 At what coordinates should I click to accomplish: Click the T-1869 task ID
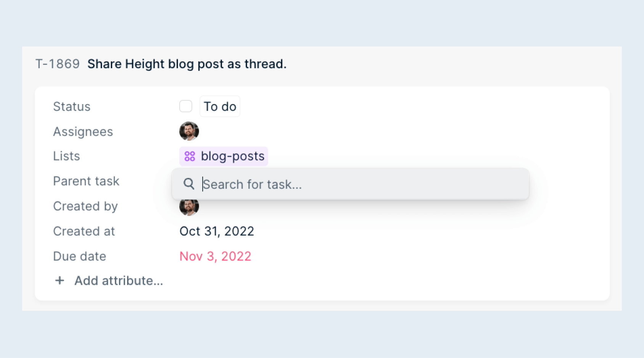[58, 64]
